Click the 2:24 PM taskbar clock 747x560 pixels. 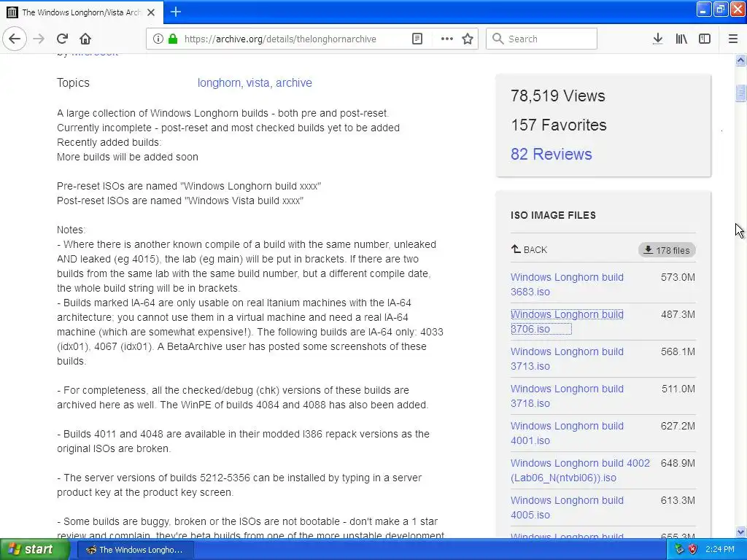pos(720,550)
